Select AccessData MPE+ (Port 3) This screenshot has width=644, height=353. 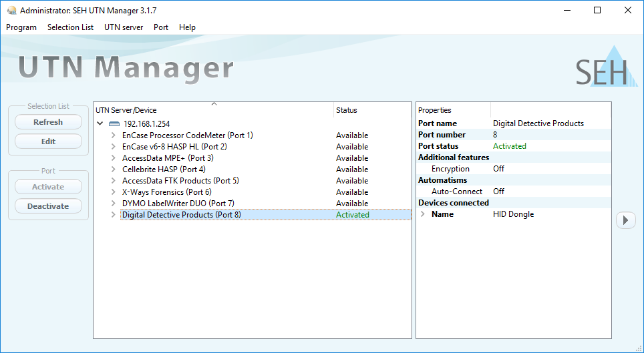coord(168,158)
